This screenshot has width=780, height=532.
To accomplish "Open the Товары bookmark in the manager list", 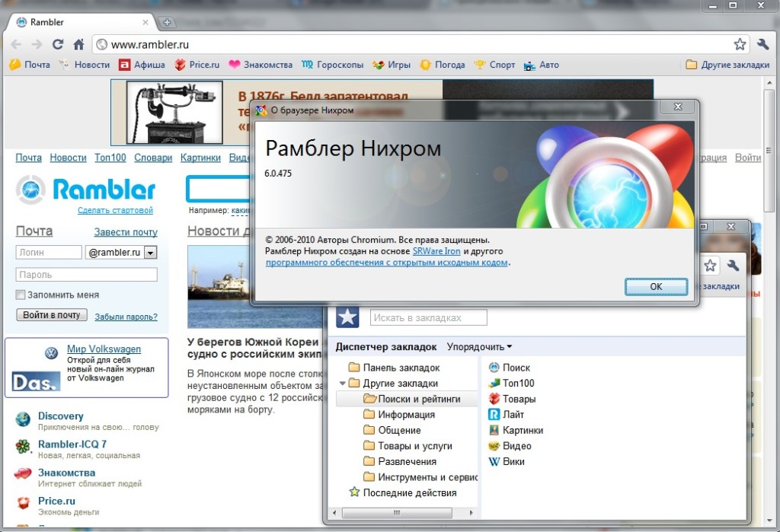I will [x=512, y=399].
